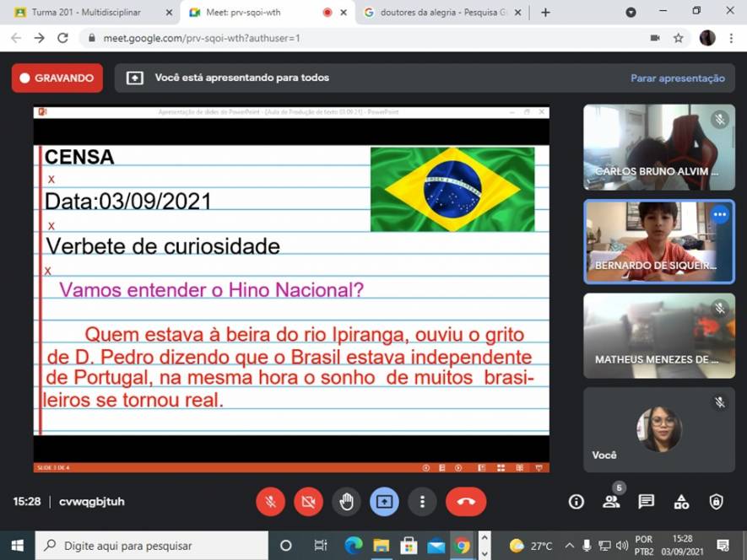The width and height of the screenshot is (747, 560).
Task: Turn on the camera
Action: [308, 502]
